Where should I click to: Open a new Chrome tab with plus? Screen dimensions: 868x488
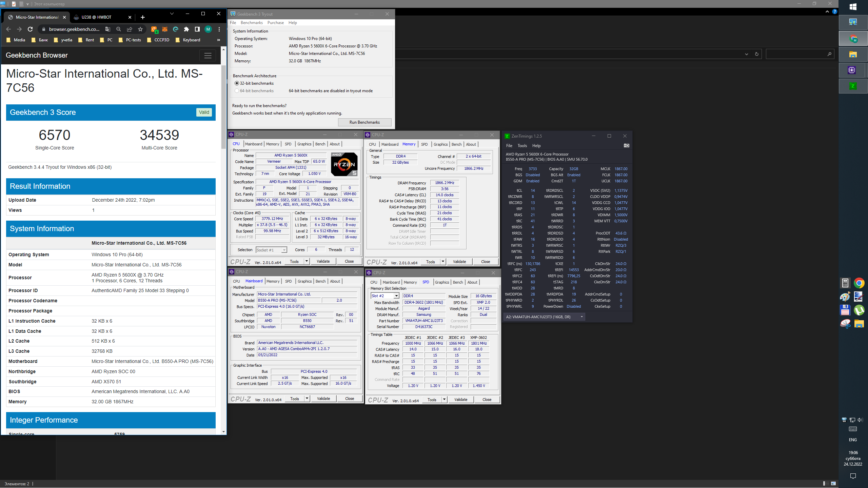pyautogui.click(x=143, y=17)
